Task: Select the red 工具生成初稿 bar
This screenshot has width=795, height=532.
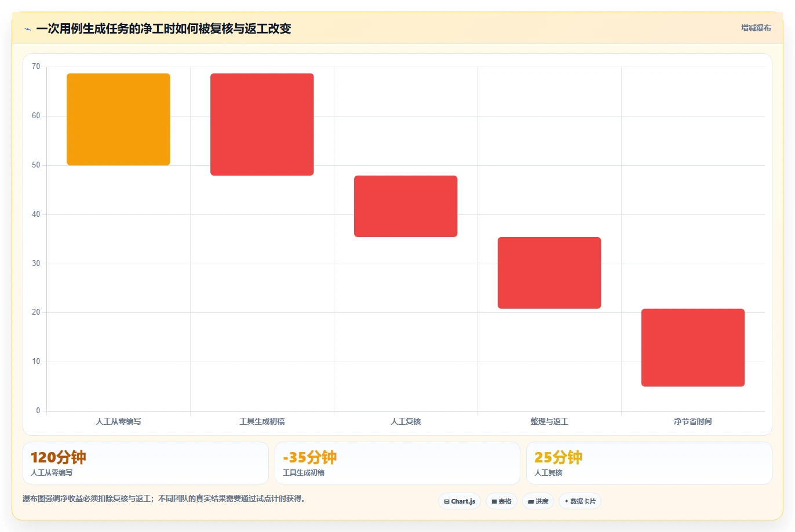Action: (x=262, y=125)
